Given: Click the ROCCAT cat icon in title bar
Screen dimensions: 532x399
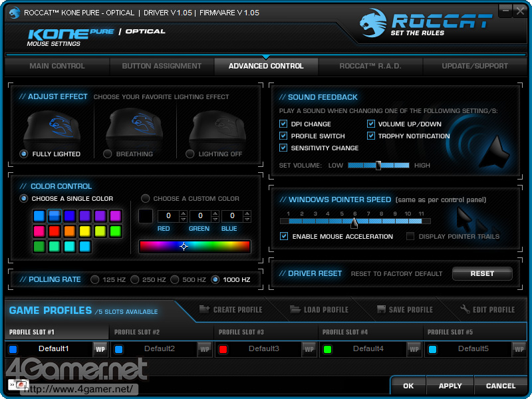Looking at the screenshot, I should pos(14,13).
